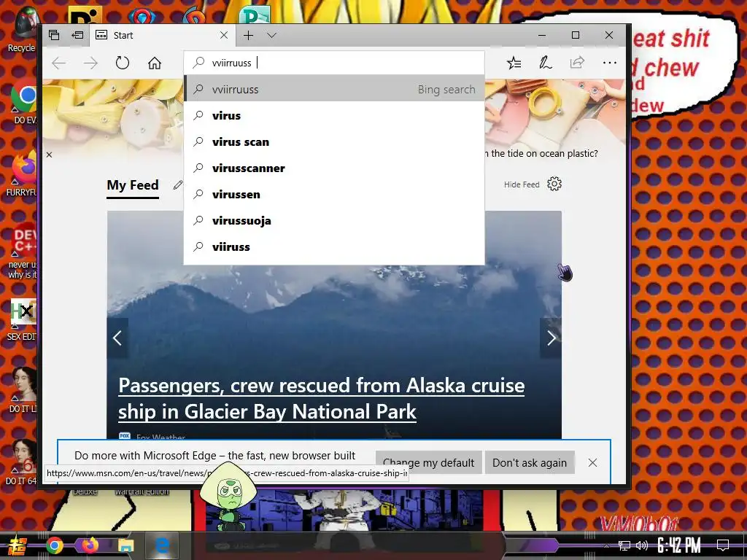Switch to My Feed tab
The height and width of the screenshot is (560, 747).
[133, 185]
